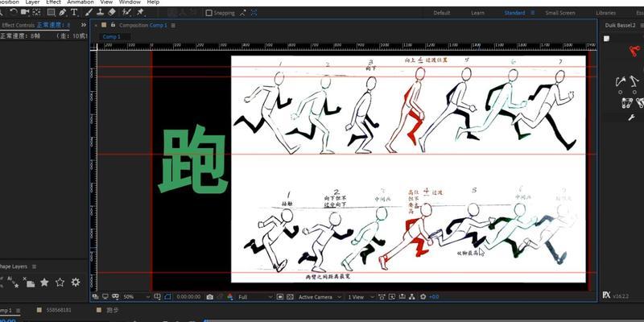644x322 pixels.
Task: Open the Effect menu
Action: (x=53, y=2)
